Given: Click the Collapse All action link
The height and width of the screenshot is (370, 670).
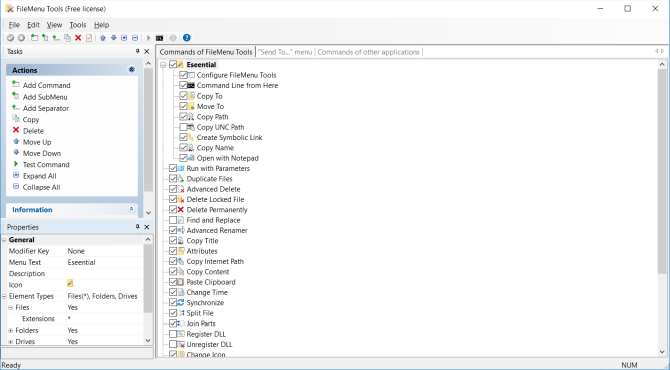Looking at the screenshot, I should (41, 187).
